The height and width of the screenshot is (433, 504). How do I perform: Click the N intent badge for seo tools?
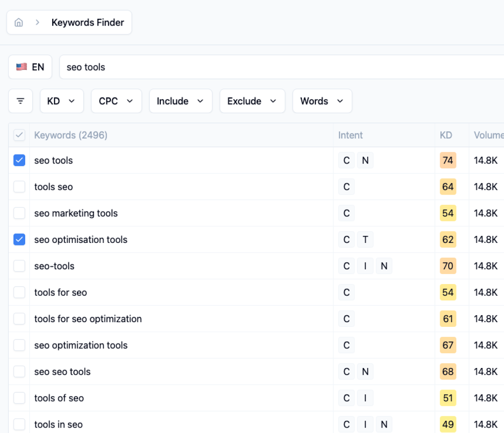click(x=365, y=160)
